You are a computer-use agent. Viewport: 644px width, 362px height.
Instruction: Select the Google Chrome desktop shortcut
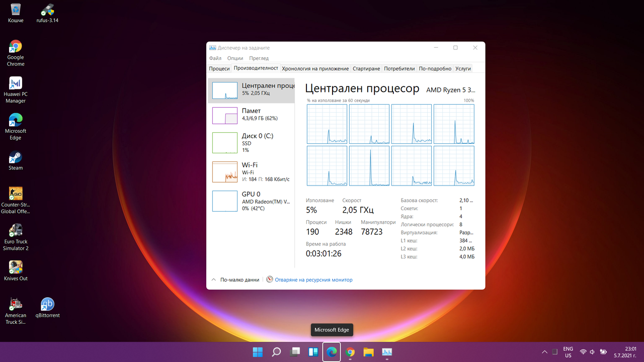tap(16, 53)
